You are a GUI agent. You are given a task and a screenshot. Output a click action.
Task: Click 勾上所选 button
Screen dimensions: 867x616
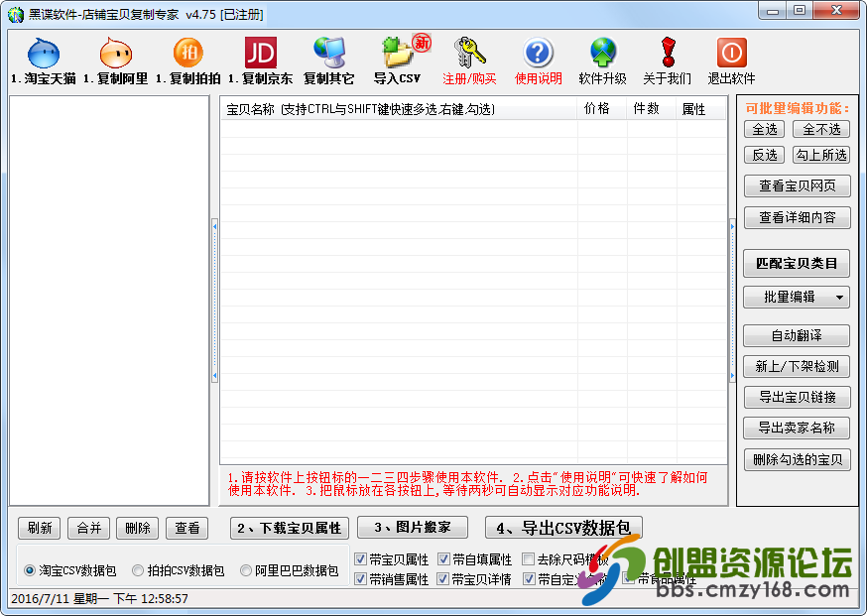pos(821,155)
